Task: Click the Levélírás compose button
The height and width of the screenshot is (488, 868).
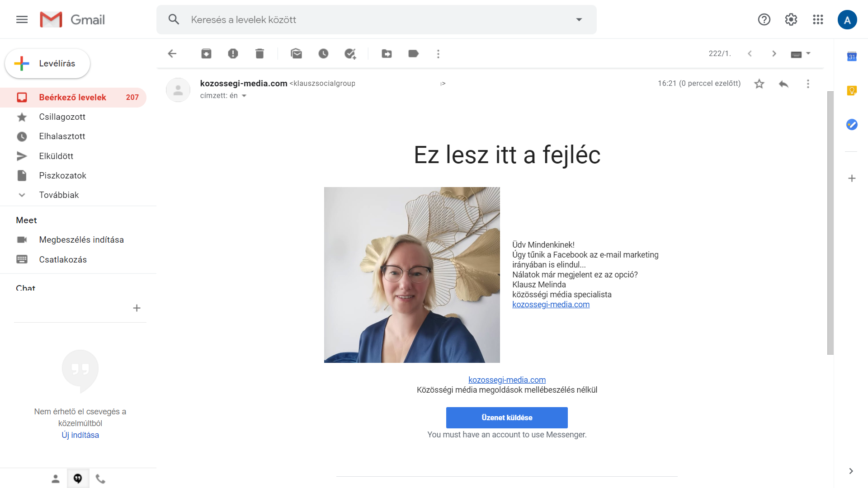Action: [47, 64]
